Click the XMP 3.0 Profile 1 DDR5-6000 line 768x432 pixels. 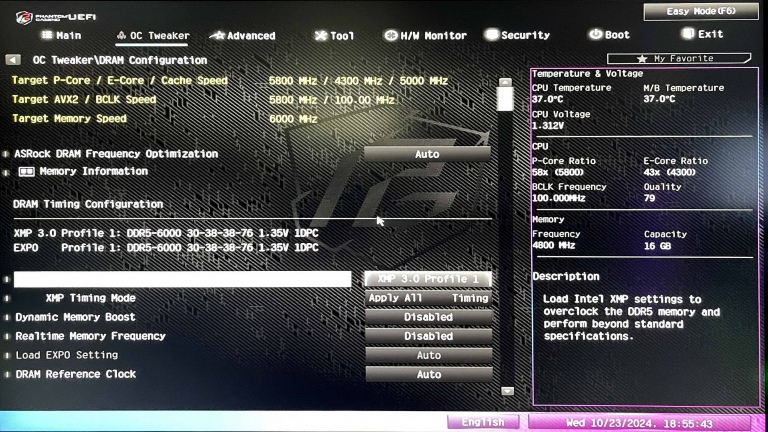pos(166,233)
